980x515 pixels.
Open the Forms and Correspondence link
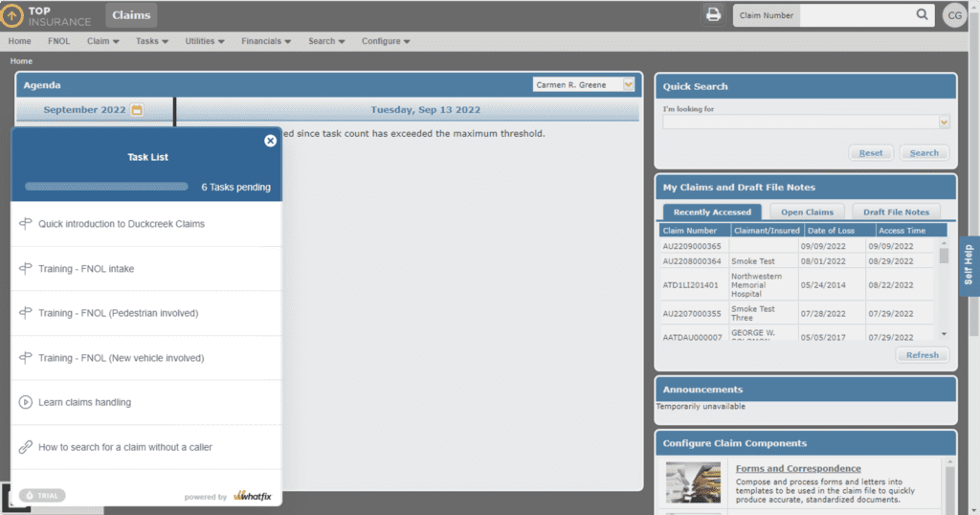tap(798, 468)
